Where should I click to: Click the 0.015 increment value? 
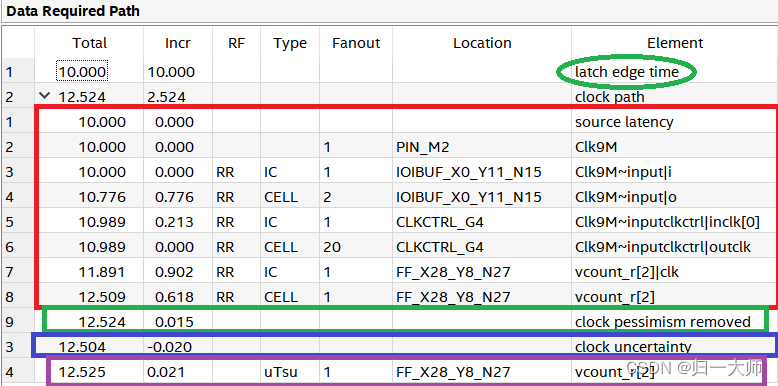[x=174, y=322]
